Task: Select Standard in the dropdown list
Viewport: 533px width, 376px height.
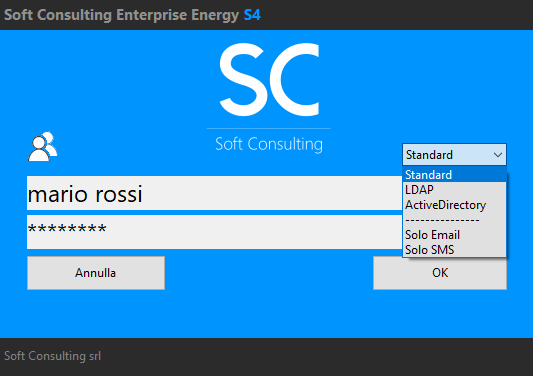Action: coord(454,175)
